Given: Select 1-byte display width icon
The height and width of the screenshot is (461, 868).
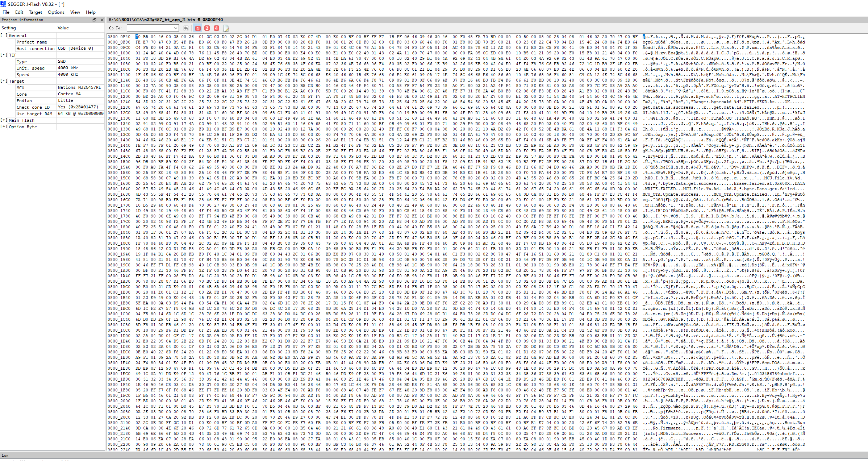Looking at the screenshot, I should click(198, 28).
